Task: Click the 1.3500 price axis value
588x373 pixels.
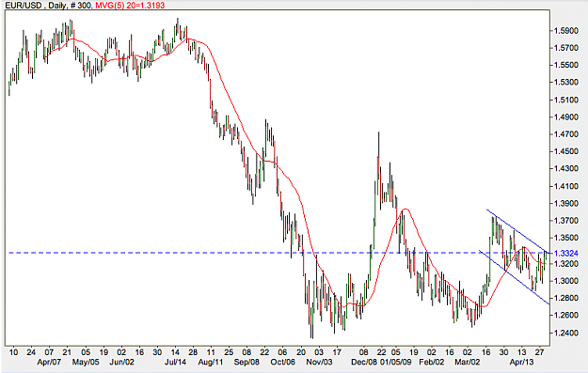Action: 566,238
